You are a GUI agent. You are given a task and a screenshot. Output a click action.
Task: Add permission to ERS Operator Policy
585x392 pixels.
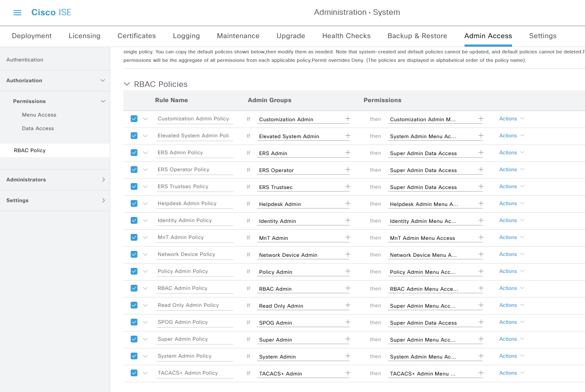tap(481, 170)
